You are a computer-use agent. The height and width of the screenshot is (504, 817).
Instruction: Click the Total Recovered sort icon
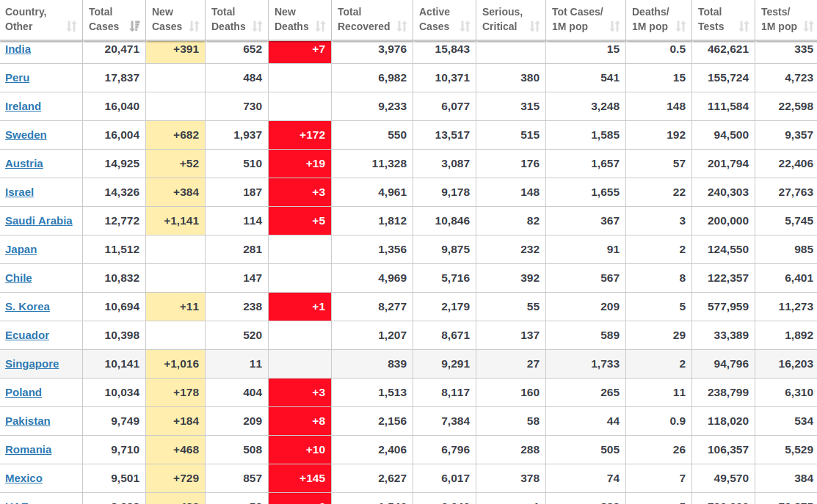pyautogui.click(x=402, y=26)
